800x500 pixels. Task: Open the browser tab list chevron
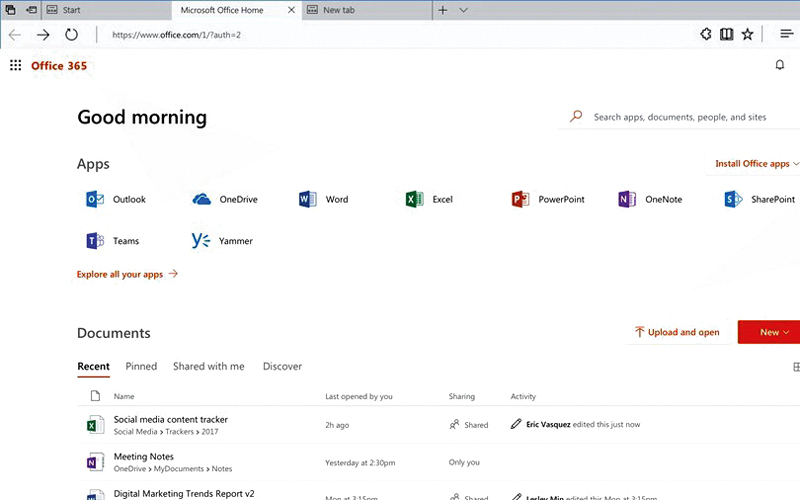pos(463,10)
